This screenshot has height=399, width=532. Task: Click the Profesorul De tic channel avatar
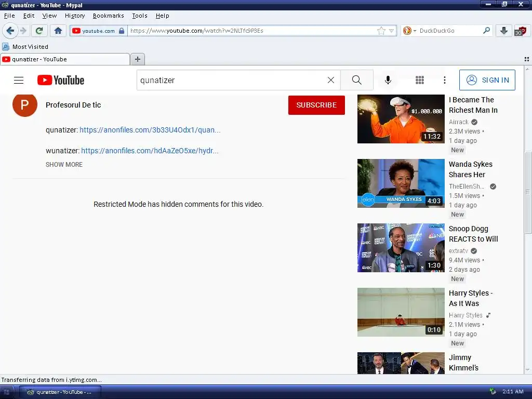click(25, 105)
